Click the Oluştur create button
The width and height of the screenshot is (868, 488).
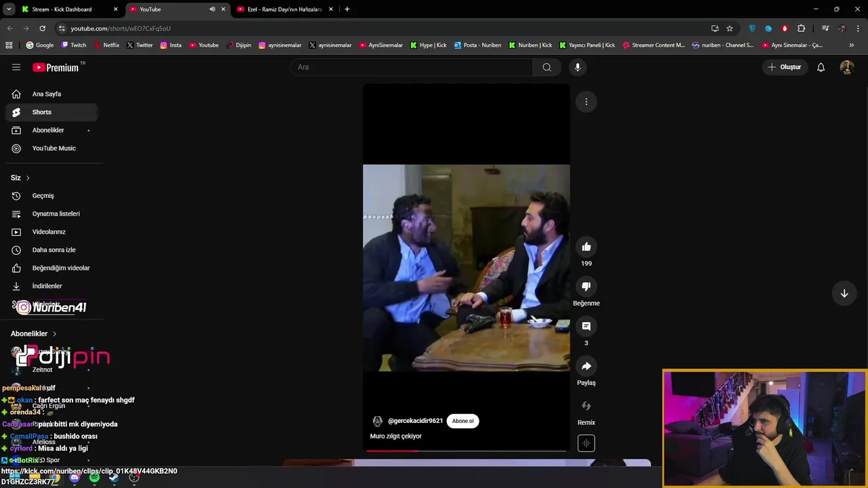click(x=785, y=67)
